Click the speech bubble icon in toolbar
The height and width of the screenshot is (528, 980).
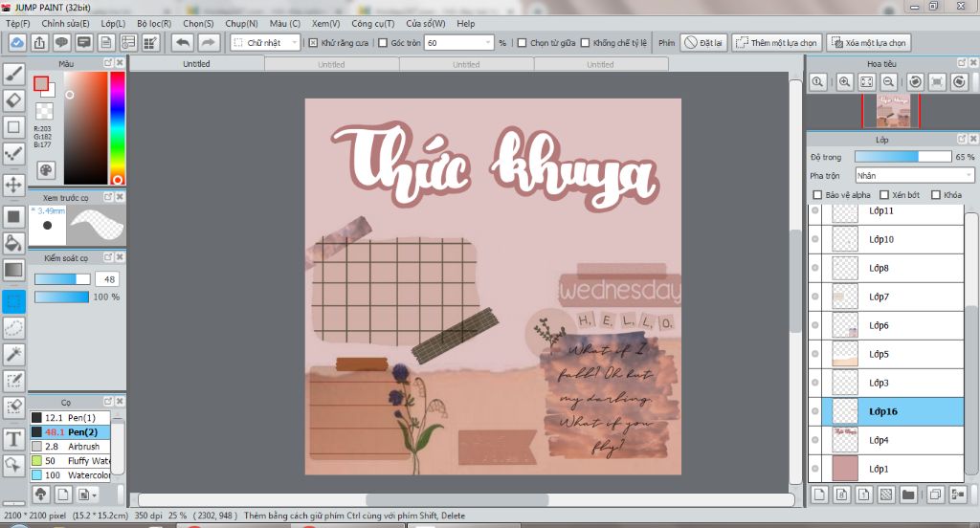(x=61, y=42)
